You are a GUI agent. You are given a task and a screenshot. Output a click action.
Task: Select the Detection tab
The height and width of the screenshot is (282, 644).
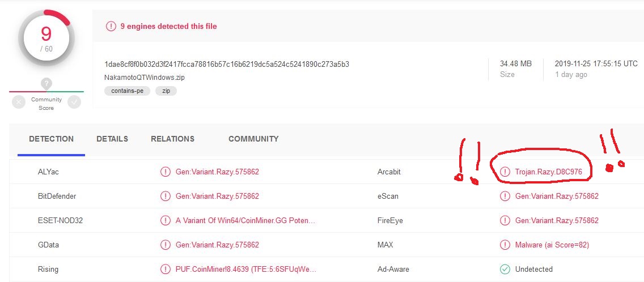coord(52,139)
